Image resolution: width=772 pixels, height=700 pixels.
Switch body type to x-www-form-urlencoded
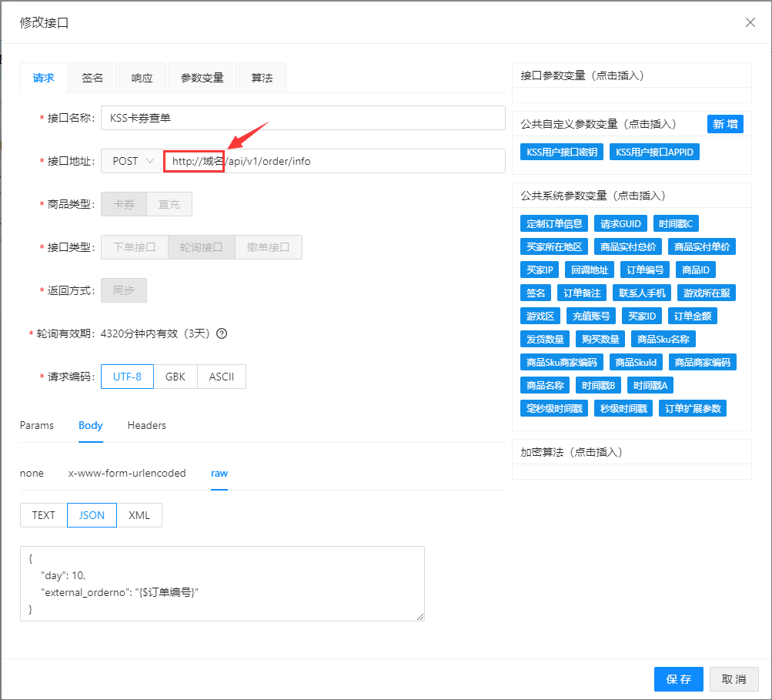tap(127, 474)
